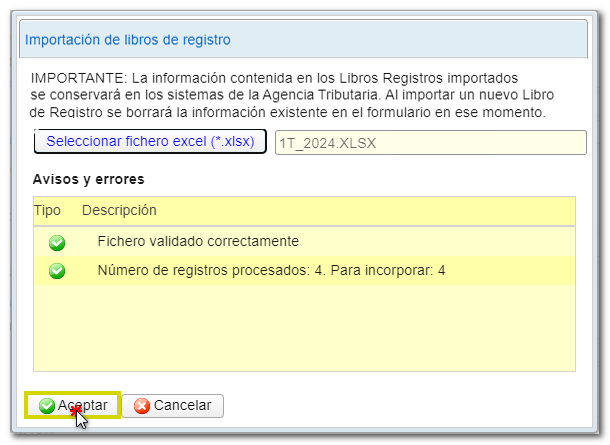The height and width of the screenshot is (445, 610).
Task: Select the 'Descripción' column header
Action: tap(119, 211)
